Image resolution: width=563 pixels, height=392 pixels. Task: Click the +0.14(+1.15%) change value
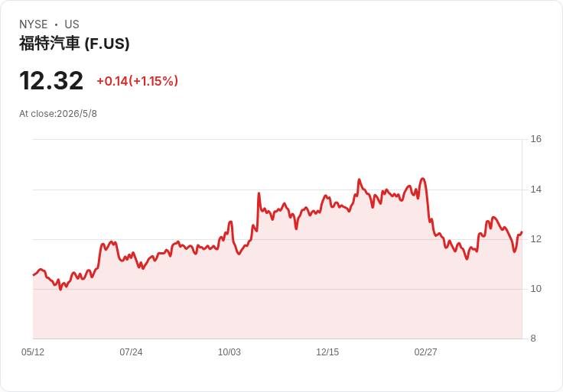click(x=138, y=81)
